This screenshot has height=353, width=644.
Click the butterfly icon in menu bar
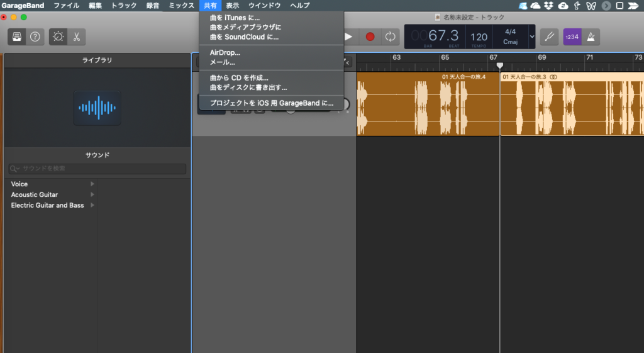tap(591, 5)
